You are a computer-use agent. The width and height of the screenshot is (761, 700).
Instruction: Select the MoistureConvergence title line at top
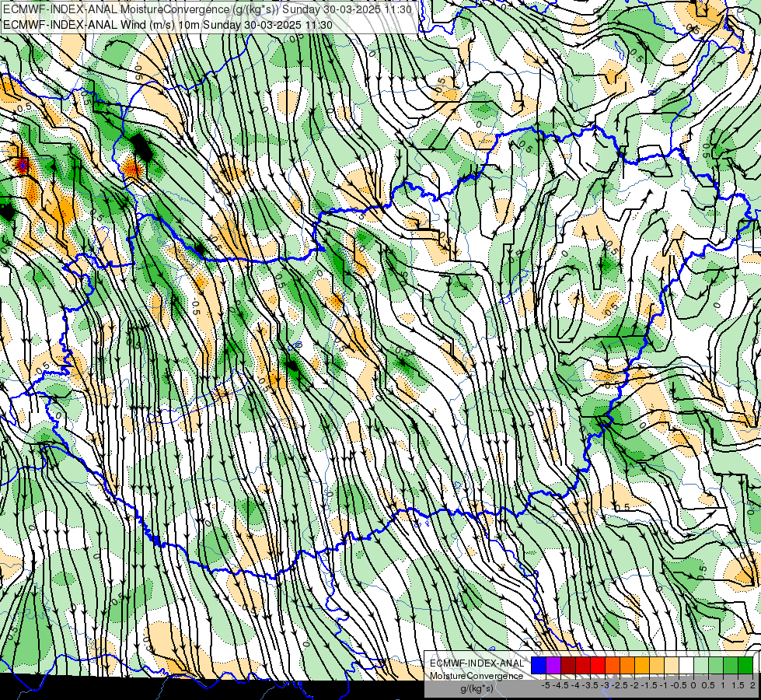pos(208,9)
